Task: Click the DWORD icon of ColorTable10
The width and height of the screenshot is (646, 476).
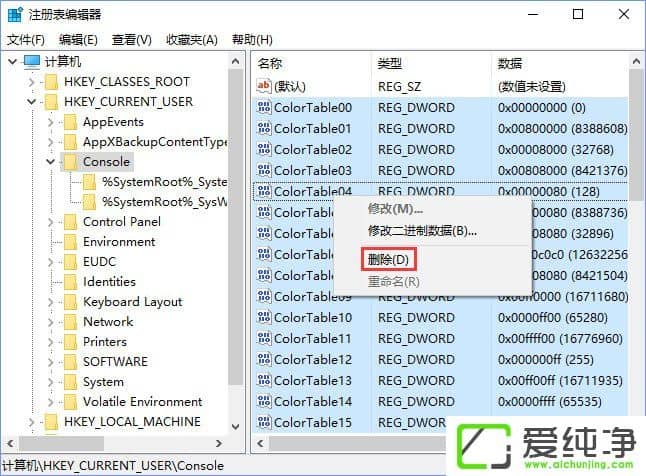Action: coord(264,317)
